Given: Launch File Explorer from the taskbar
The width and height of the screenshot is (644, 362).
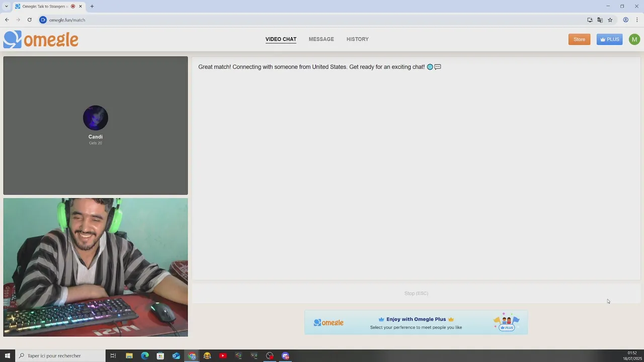Looking at the screenshot, I should (129, 356).
